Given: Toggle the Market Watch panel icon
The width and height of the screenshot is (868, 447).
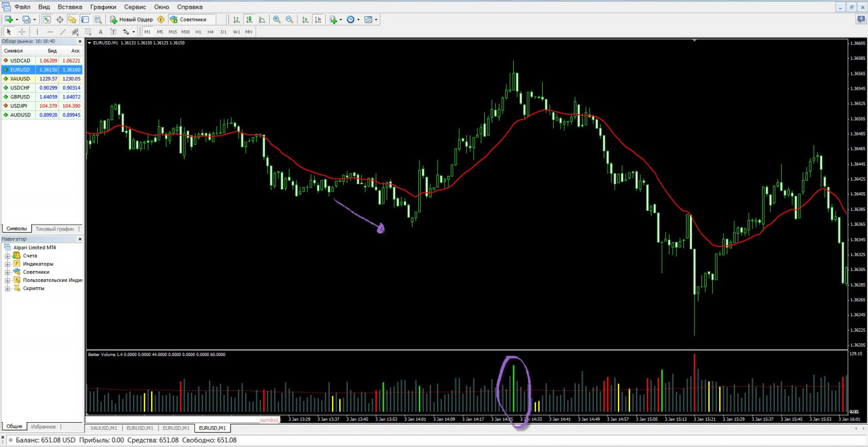Looking at the screenshot, I should click(x=47, y=20).
